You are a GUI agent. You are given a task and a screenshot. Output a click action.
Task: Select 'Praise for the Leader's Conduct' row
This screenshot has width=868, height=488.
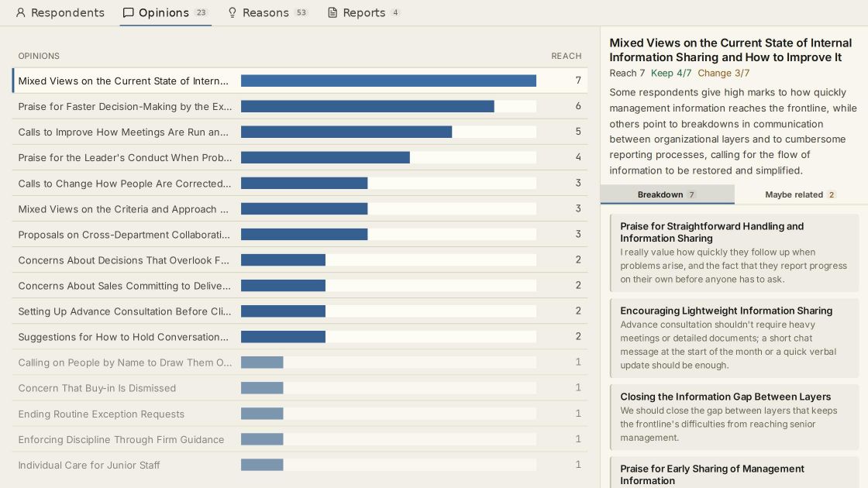(x=299, y=158)
